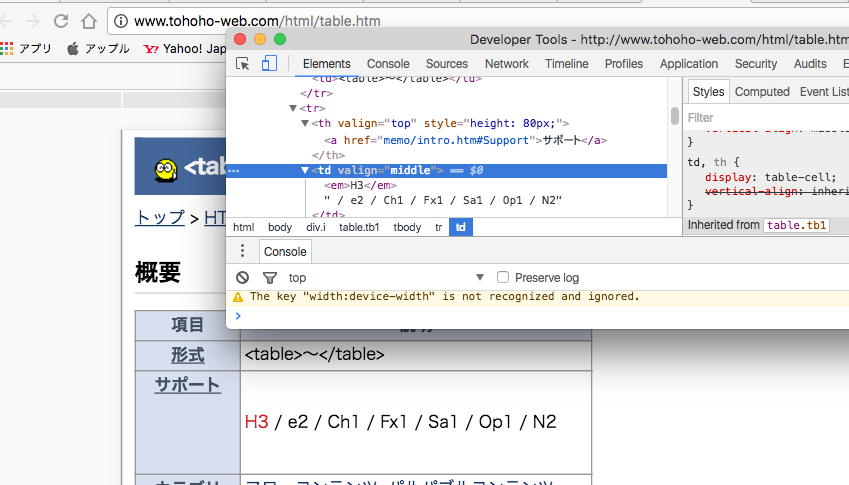Image resolution: width=849 pixels, height=485 pixels.
Task: Select the closing /th tag row
Action: coord(329,155)
